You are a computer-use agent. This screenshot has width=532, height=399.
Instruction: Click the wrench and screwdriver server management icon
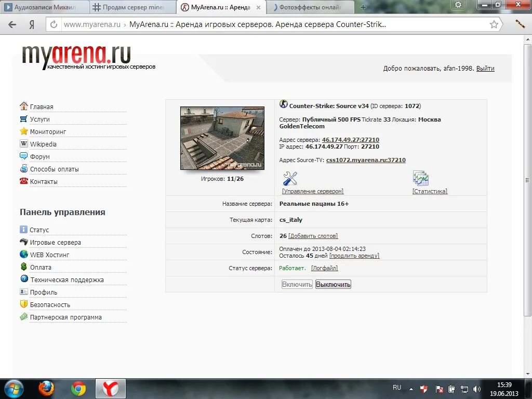pos(290,179)
